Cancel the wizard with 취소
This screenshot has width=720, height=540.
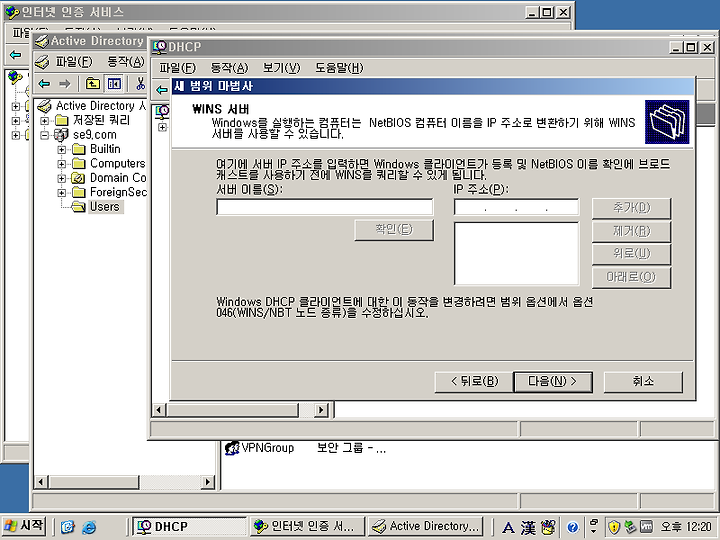point(643,382)
